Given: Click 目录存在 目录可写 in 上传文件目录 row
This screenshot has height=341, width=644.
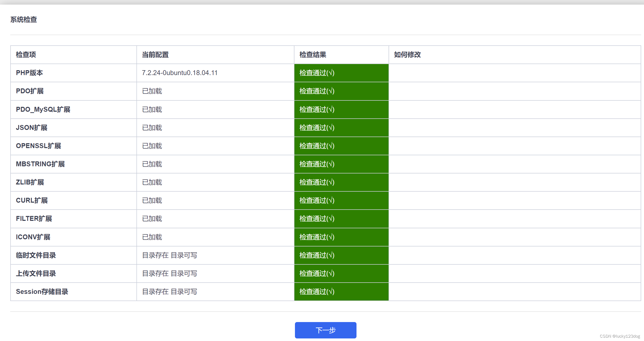Looking at the screenshot, I should coord(170,273).
